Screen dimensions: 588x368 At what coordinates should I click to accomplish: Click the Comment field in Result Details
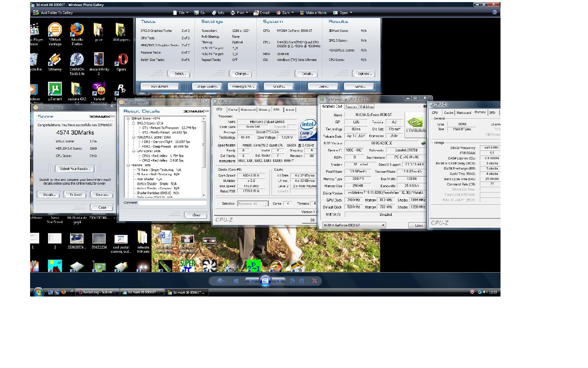[172, 203]
